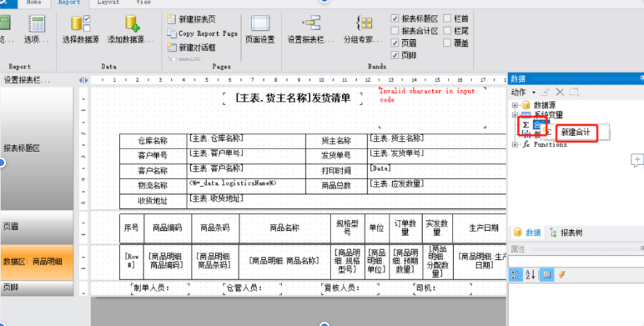Click the 选择数据源 database icon

coord(80,23)
